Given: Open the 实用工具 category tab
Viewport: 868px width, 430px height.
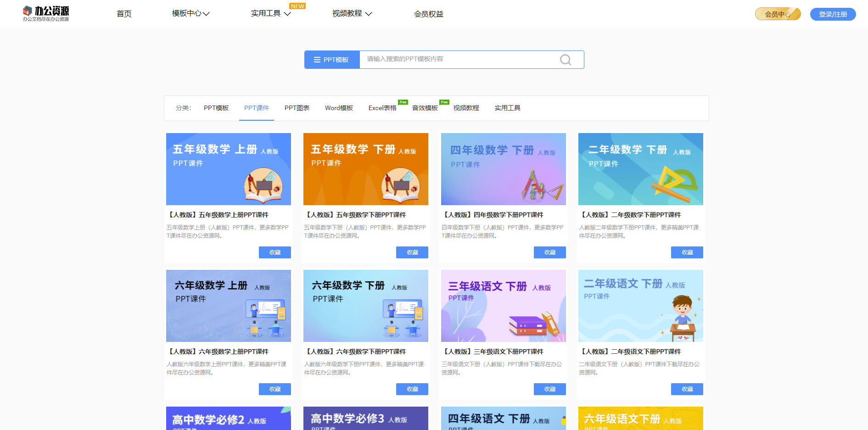Looking at the screenshot, I should pos(508,108).
